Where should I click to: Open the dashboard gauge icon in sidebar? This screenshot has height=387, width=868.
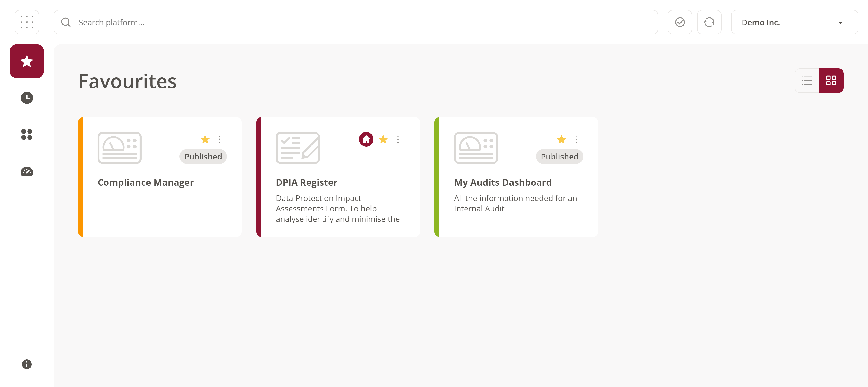[27, 171]
